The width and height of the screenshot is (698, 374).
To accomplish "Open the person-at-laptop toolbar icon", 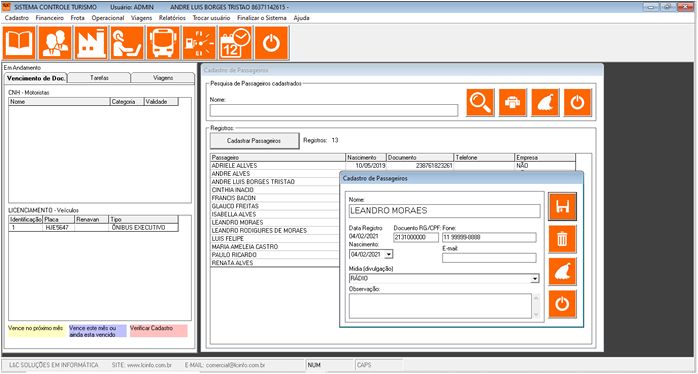I will tap(127, 43).
